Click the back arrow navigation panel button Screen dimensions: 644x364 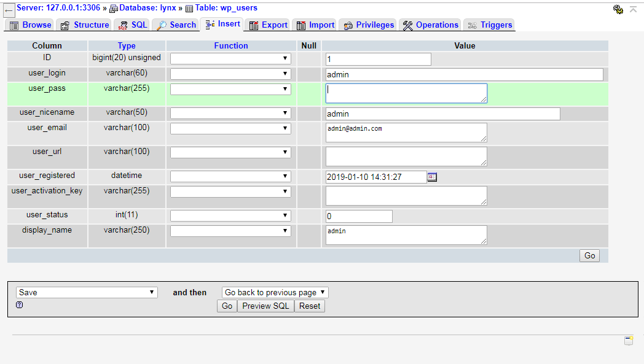tap(9, 10)
